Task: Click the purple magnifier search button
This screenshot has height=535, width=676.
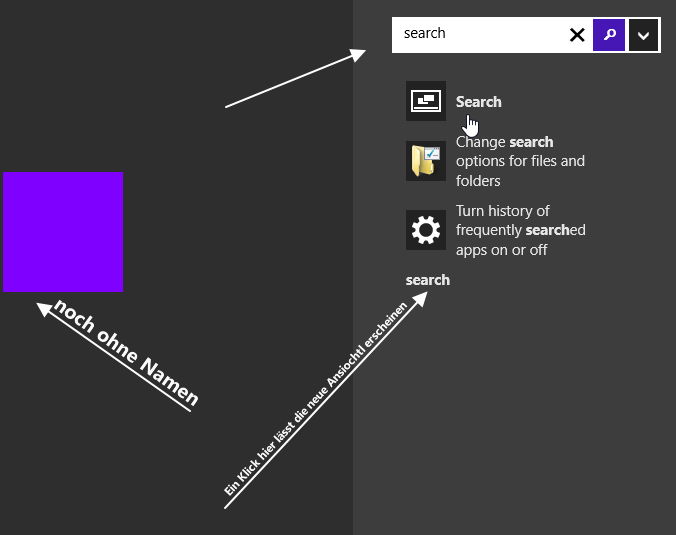Action: 609,35
